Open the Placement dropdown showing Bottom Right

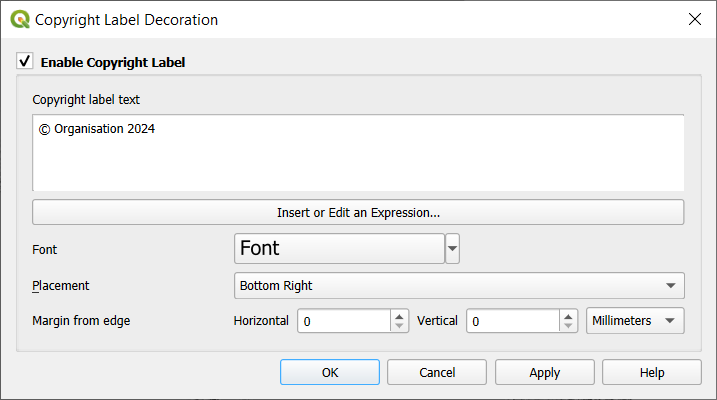click(x=459, y=286)
